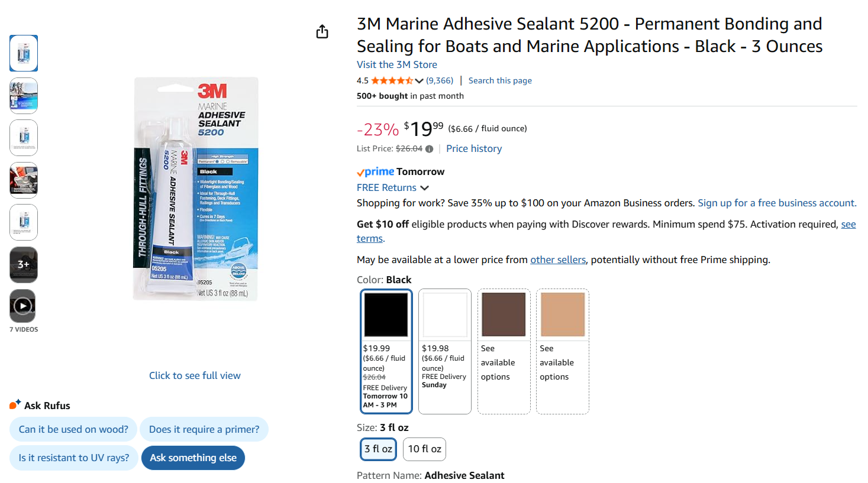
Task: Choose the 10 fl oz size option
Action: tap(424, 449)
